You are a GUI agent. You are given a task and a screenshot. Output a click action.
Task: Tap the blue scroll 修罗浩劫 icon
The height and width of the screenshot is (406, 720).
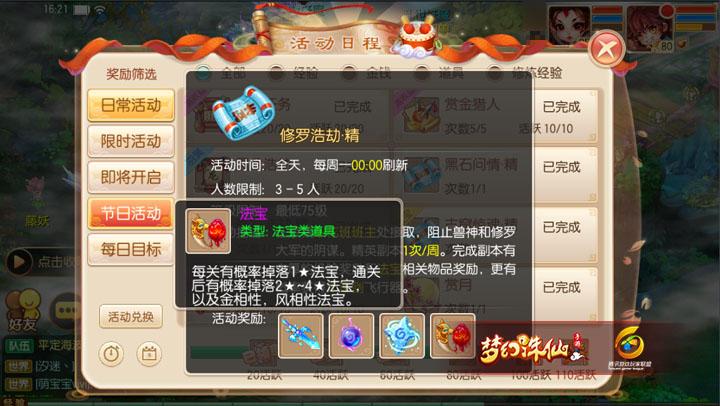click(243, 113)
